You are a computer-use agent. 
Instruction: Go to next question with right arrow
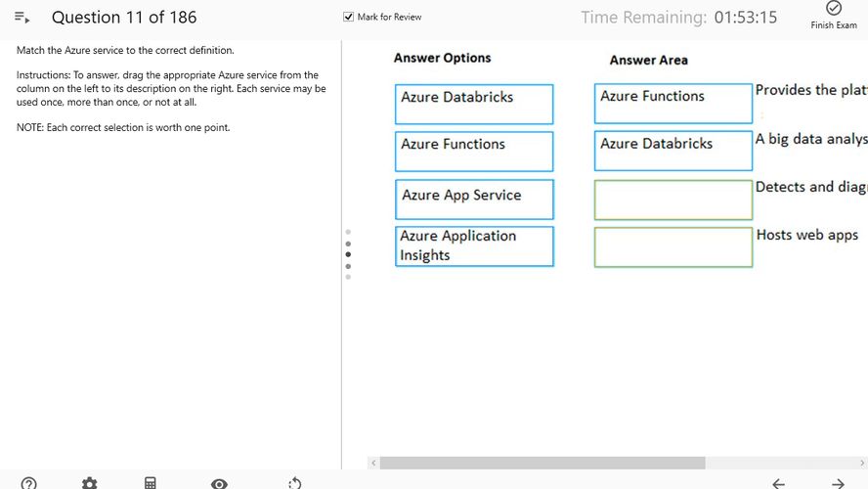pos(838,483)
